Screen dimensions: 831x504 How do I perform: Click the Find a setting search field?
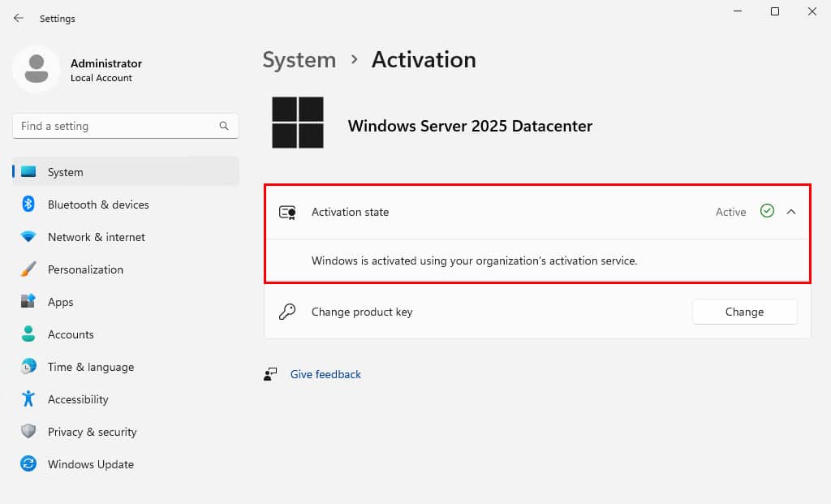click(126, 126)
